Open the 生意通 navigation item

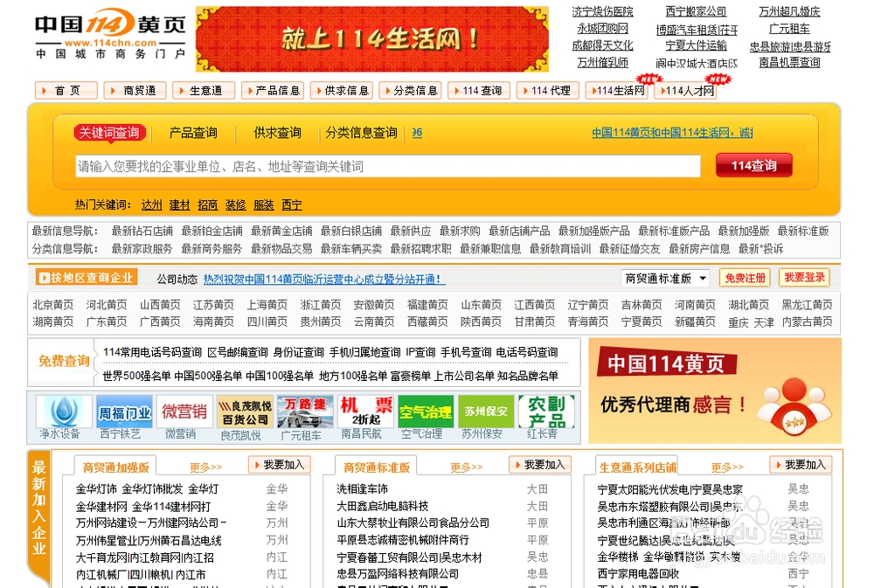click(x=204, y=90)
